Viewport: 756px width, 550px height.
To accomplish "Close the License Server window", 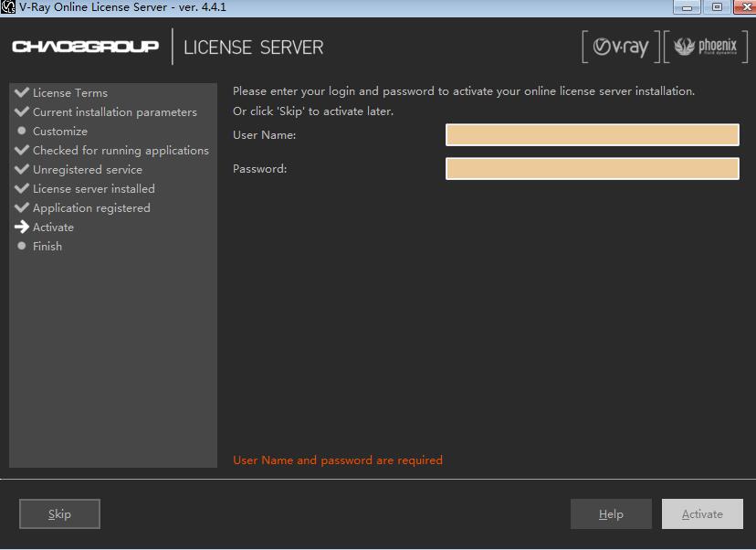I will [745, 7].
